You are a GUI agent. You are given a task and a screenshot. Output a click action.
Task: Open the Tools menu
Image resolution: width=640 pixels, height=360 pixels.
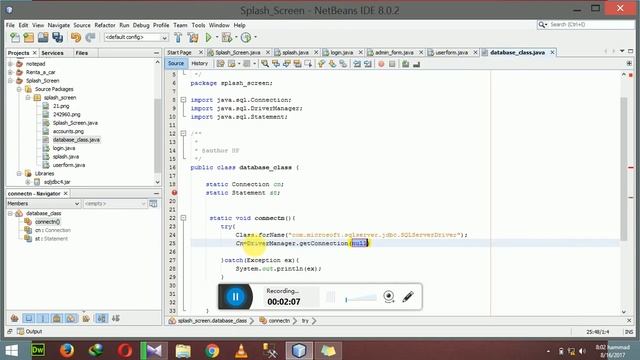pyautogui.click(x=198, y=25)
